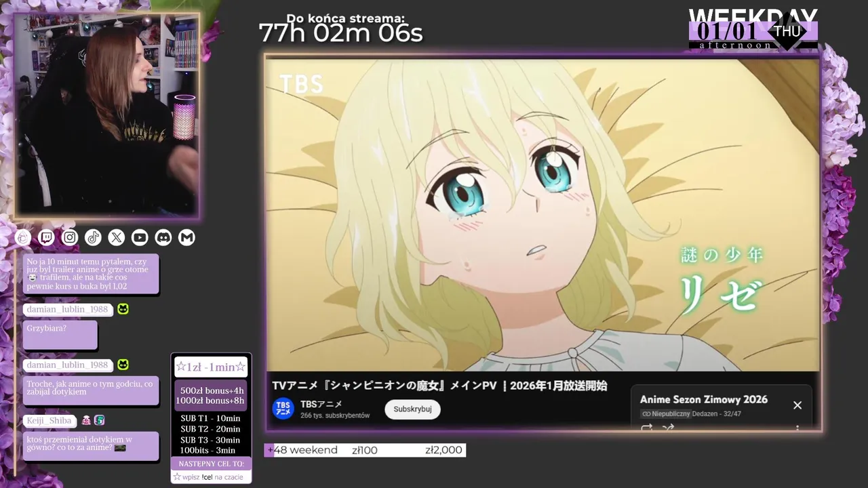Click the 'SUB T1 - 10min' line

click(210, 418)
